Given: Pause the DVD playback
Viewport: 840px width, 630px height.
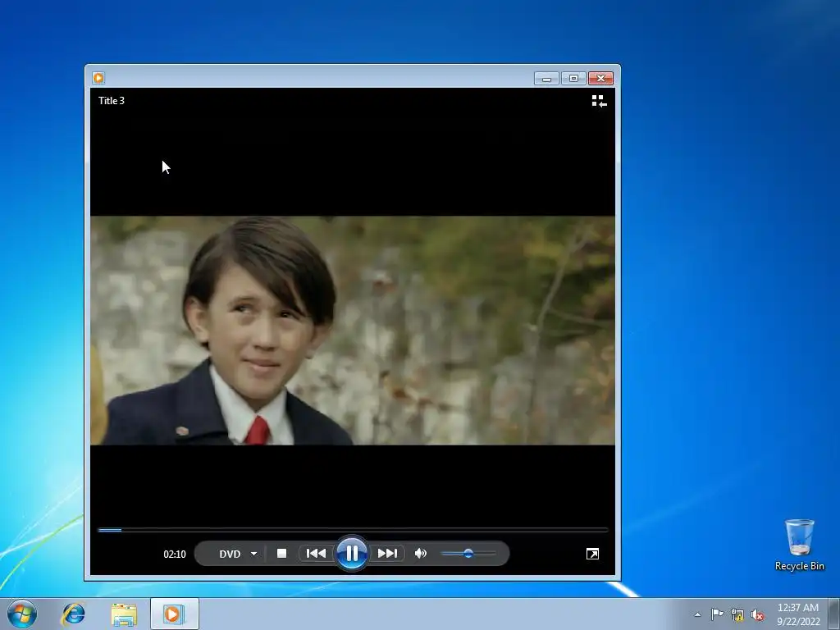Looking at the screenshot, I should [x=352, y=554].
